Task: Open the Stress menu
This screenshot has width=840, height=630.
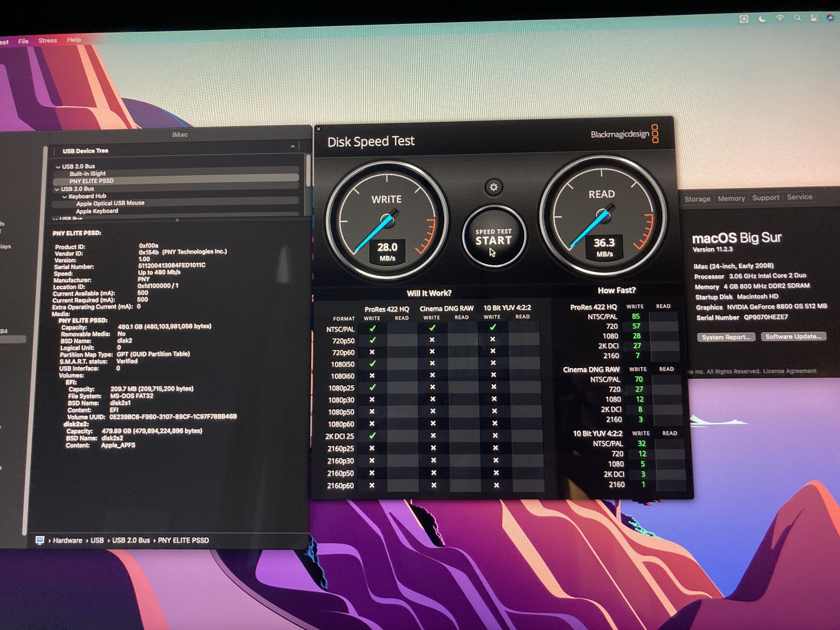Action: (47, 40)
